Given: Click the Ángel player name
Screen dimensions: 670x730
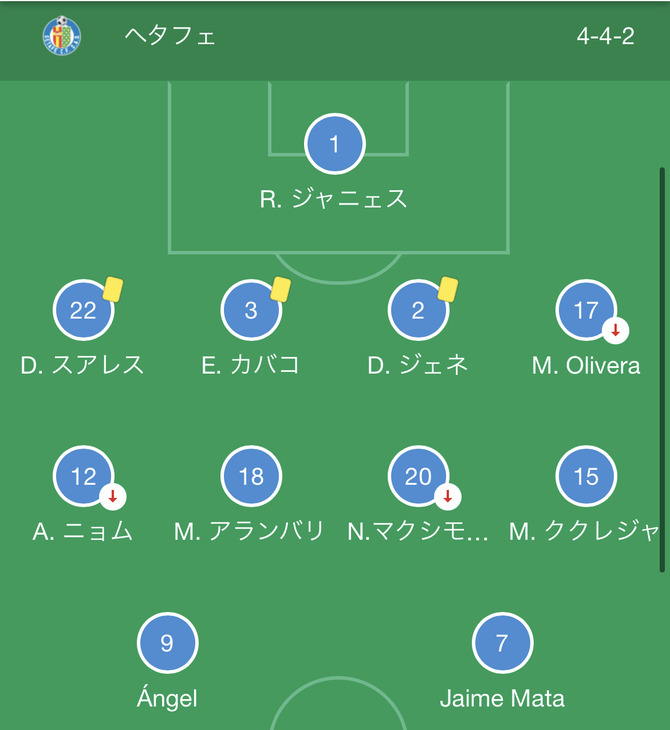Looking at the screenshot, I should pos(167,698).
